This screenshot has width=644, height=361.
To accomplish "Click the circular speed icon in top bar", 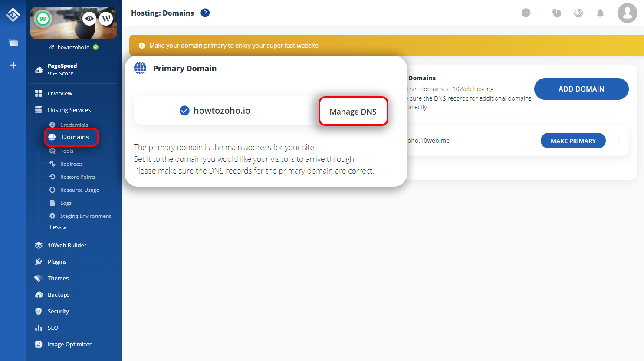I will tap(578, 13).
